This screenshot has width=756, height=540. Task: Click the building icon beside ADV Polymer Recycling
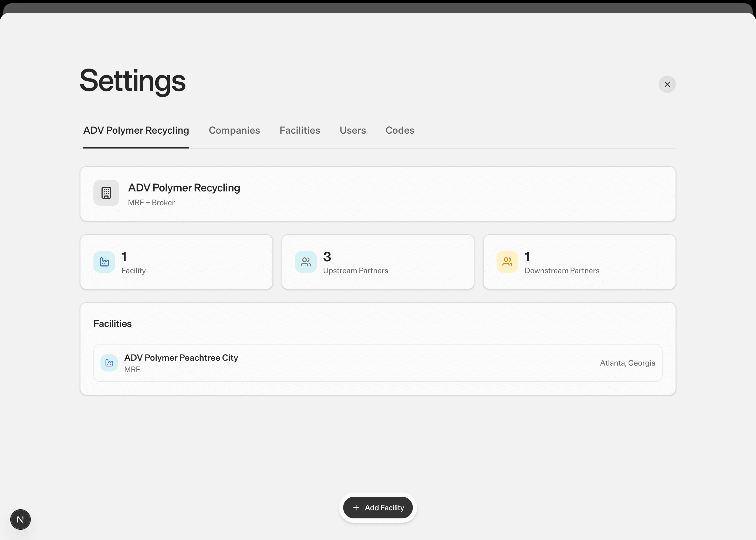(x=106, y=193)
